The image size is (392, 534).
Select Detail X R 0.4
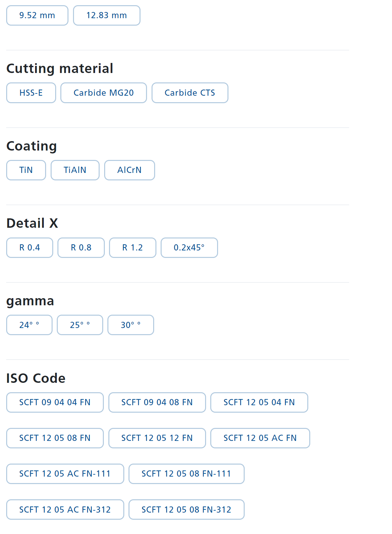[30, 248]
